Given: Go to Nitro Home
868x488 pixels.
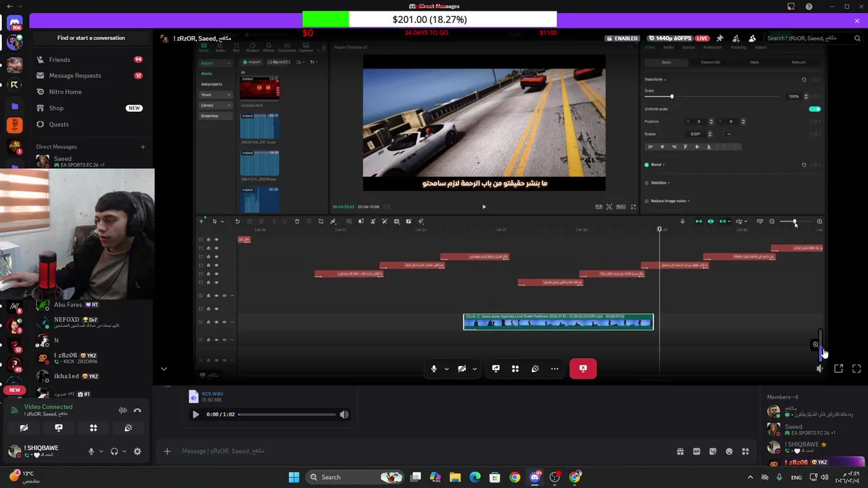Looking at the screenshot, I should [91, 92].
